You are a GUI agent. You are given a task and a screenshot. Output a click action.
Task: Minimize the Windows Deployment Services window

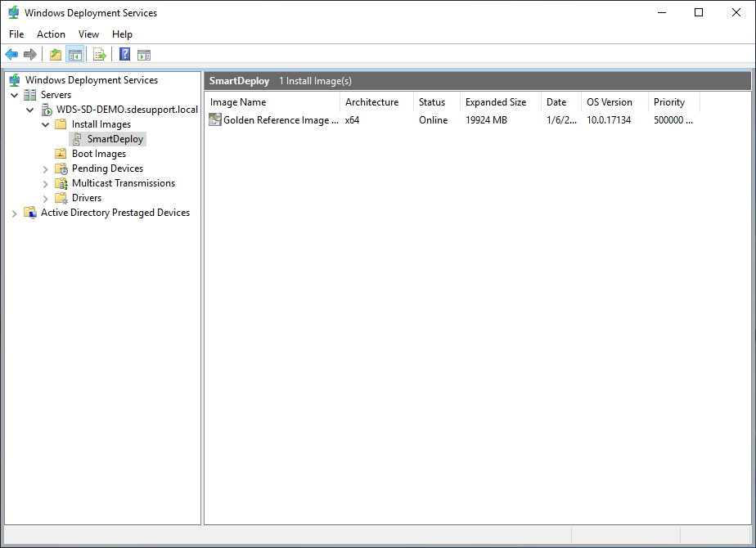(x=662, y=12)
